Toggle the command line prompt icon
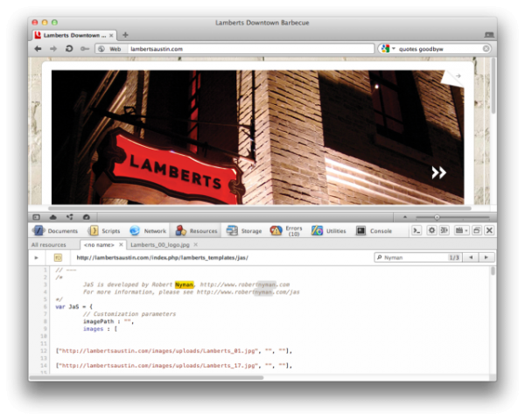 point(416,231)
